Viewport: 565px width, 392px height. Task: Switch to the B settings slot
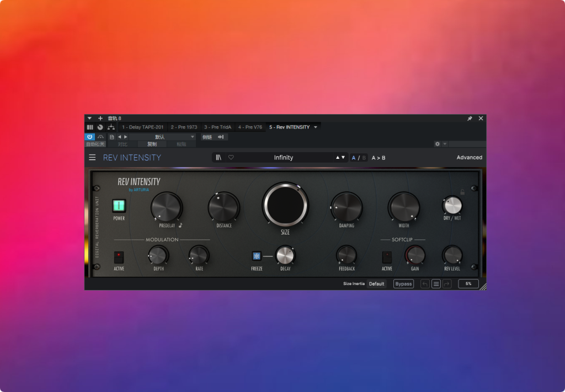364,158
